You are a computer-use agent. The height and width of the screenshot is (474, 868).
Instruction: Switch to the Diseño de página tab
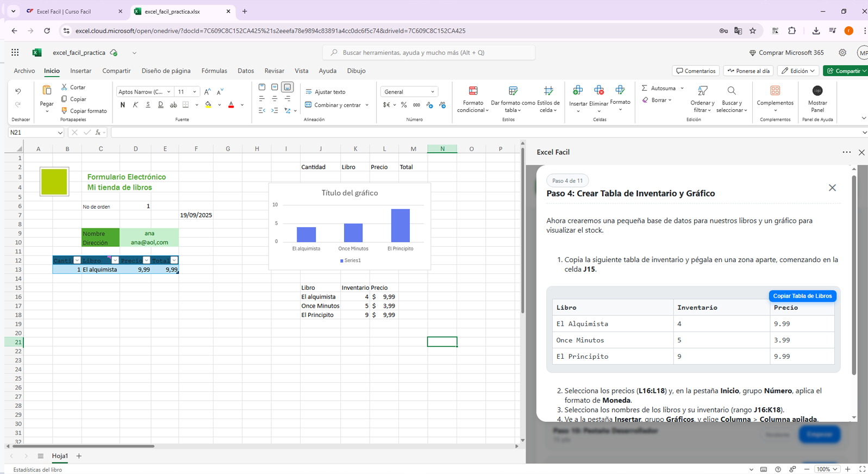tap(166, 71)
